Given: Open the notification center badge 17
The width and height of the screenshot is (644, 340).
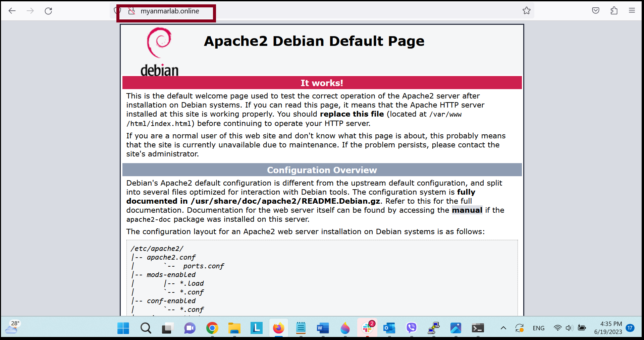Looking at the screenshot, I should click(630, 328).
